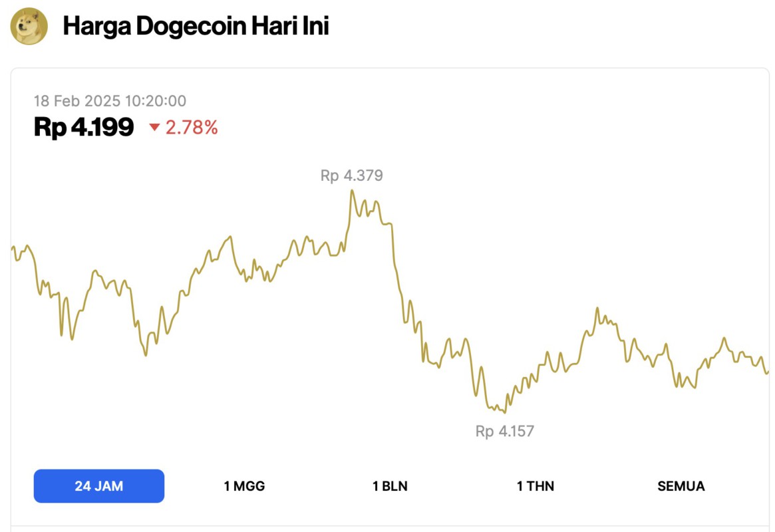
Task: Toggle the 24 JAM timeframe selection
Action: [x=98, y=486]
